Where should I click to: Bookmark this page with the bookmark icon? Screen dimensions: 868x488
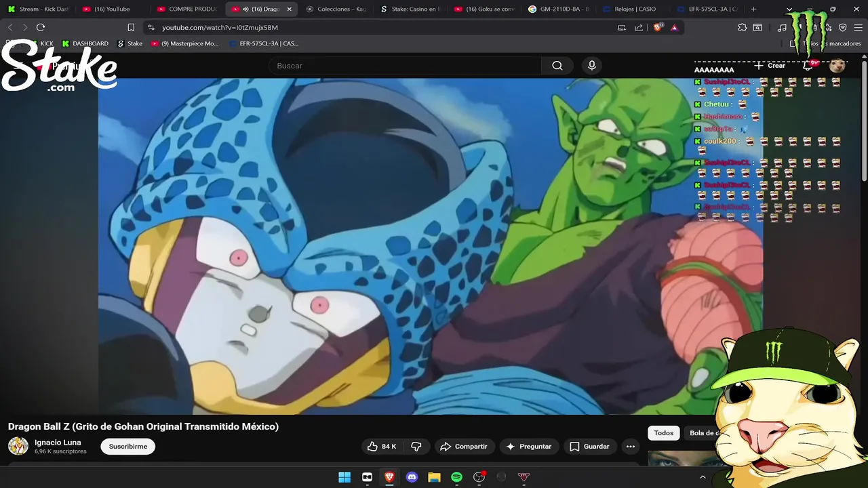point(131,27)
